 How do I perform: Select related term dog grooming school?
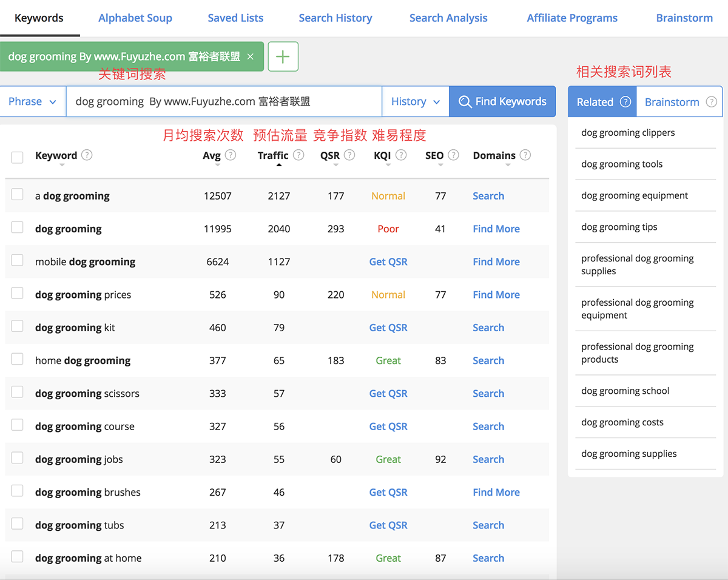(x=625, y=391)
